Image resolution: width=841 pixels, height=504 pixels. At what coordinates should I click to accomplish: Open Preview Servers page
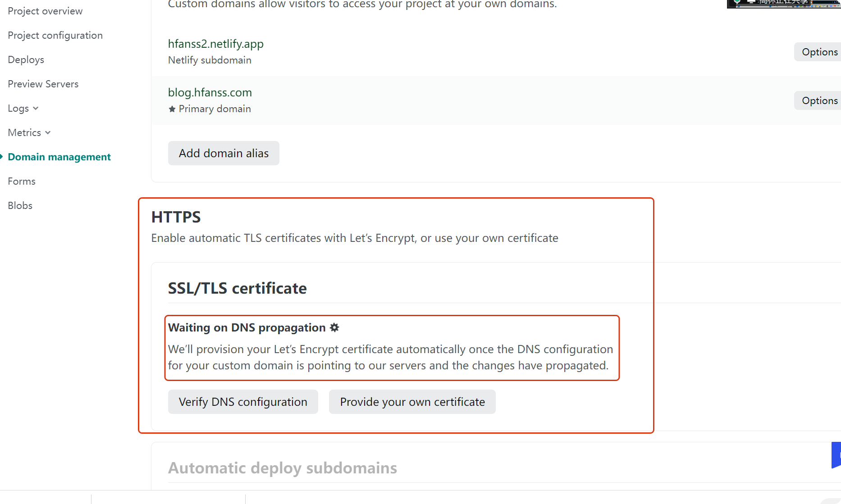coord(43,84)
